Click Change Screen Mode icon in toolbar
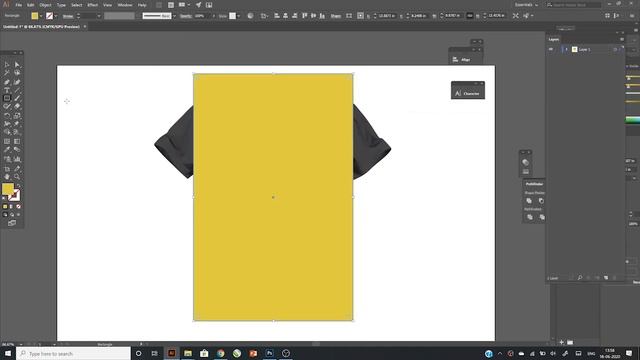The image size is (640, 360). tap(12, 223)
